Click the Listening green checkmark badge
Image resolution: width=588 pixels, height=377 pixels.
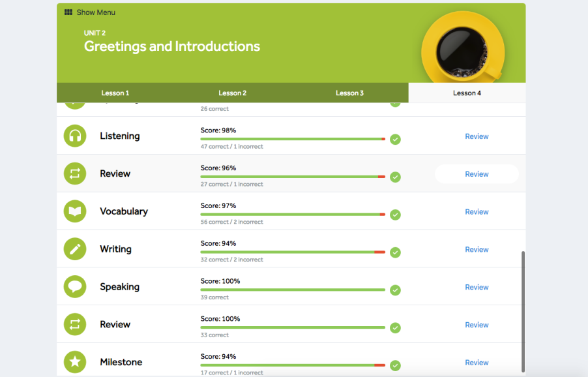pyautogui.click(x=395, y=140)
